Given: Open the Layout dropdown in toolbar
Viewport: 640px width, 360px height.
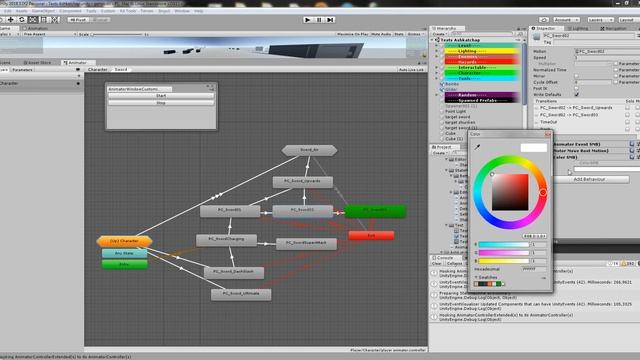Looking at the screenshot, I should [628, 20].
